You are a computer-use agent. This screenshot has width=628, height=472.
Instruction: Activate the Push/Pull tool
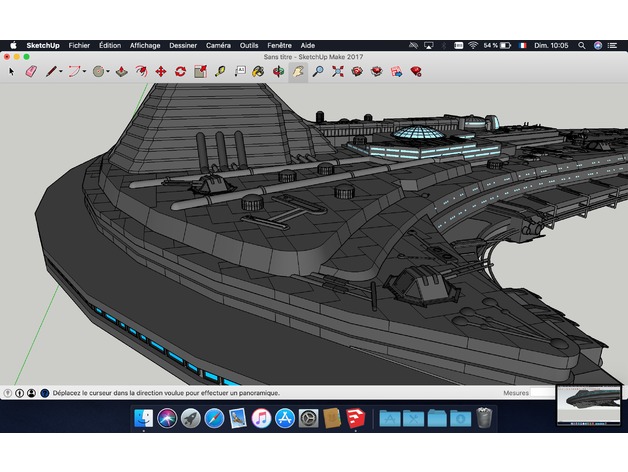[x=122, y=72]
